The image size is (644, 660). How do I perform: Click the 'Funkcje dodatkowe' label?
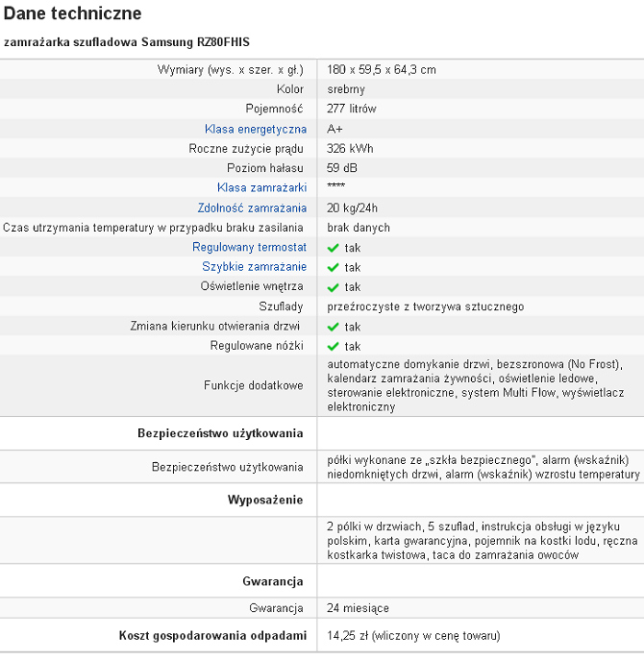[x=254, y=385]
